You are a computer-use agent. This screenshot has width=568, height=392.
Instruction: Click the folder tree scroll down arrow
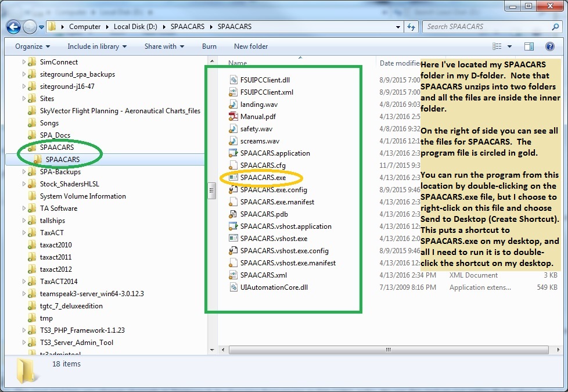coord(213,350)
